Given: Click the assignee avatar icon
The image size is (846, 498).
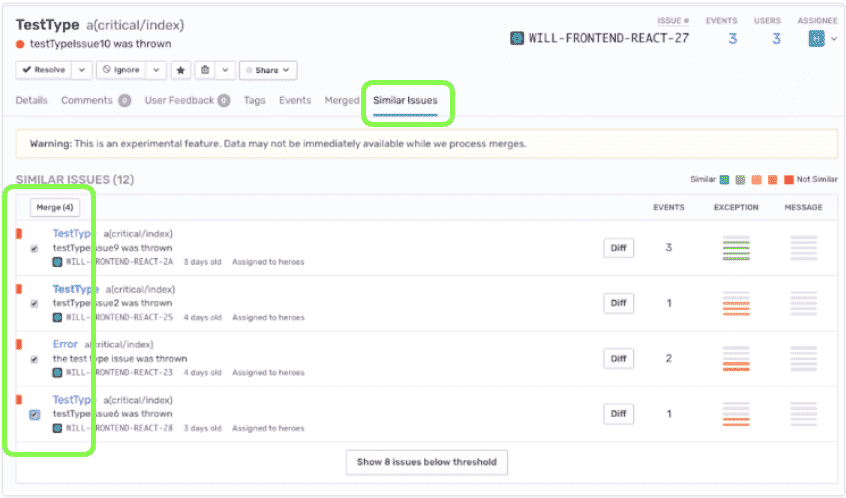Looking at the screenshot, I should point(816,39).
